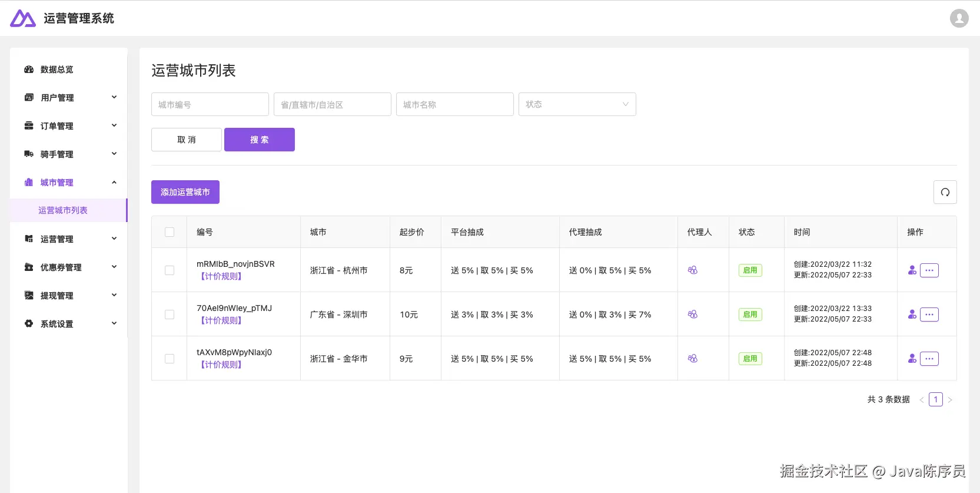
Task: Toggle select-all checkbox in table header
Action: [x=170, y=232]
